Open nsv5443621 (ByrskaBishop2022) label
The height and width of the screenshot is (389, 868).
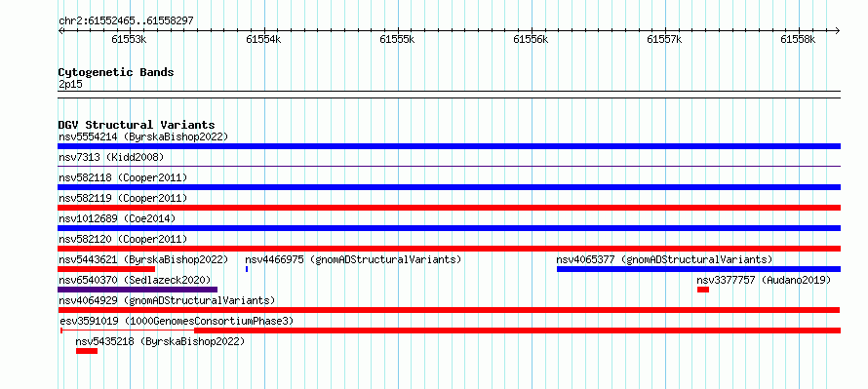[x=143, y=259]
